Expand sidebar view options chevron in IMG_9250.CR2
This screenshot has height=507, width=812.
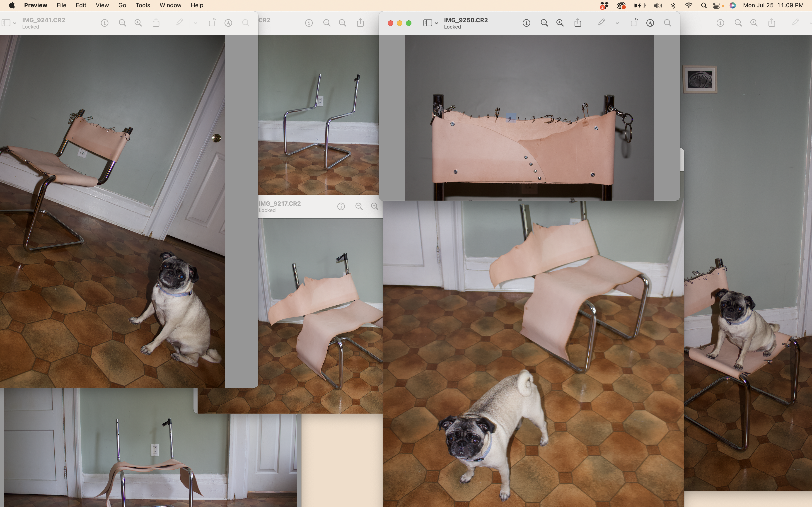pos(436,23)
